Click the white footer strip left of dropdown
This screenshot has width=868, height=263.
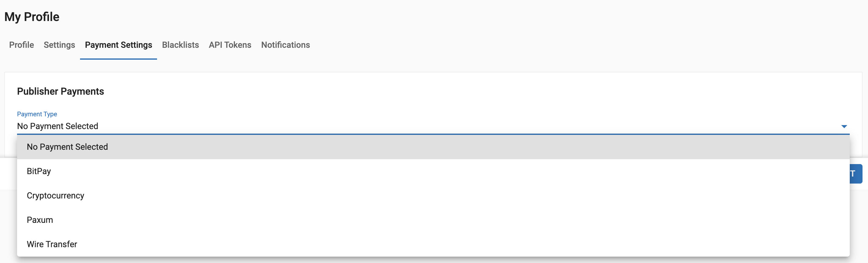(x=8, y=174)
